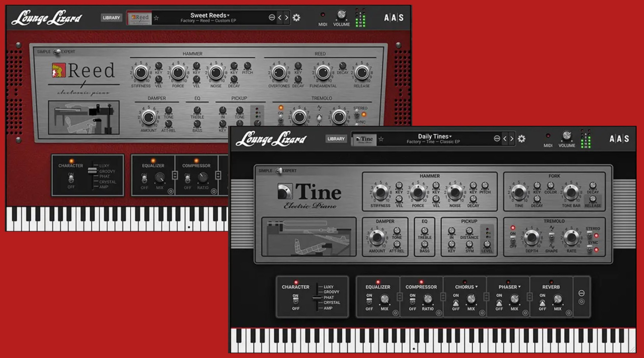The height and width of the screenshot is (358, 644).
Task: Click the AAS logo in the Tine window
Action: [619, 139]
